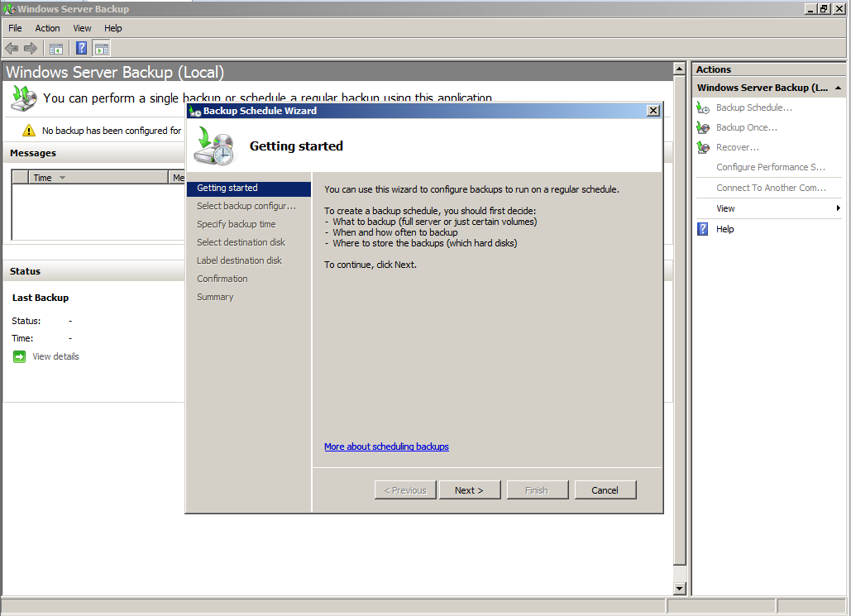
Task: Click the partially hidden Message column header
Action: pos(178,178)
